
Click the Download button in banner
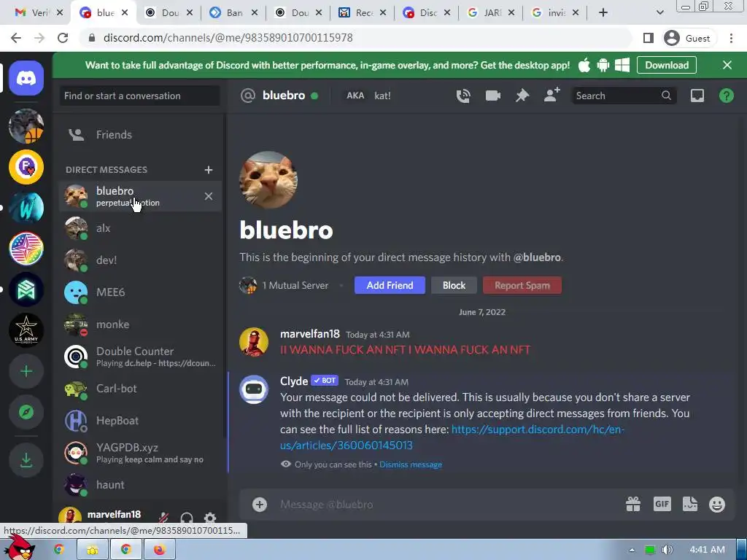[667, 65]
